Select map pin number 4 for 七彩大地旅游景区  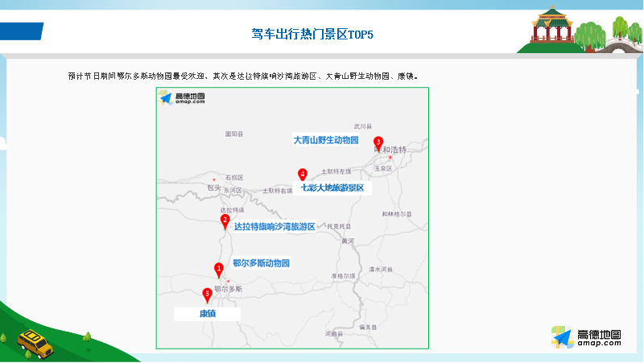[303, 175]
